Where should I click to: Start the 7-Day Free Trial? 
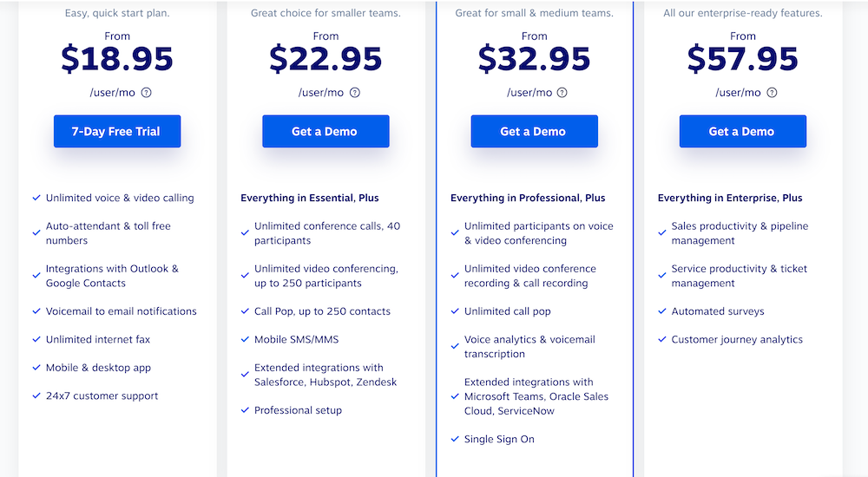[x=117, y=131]
